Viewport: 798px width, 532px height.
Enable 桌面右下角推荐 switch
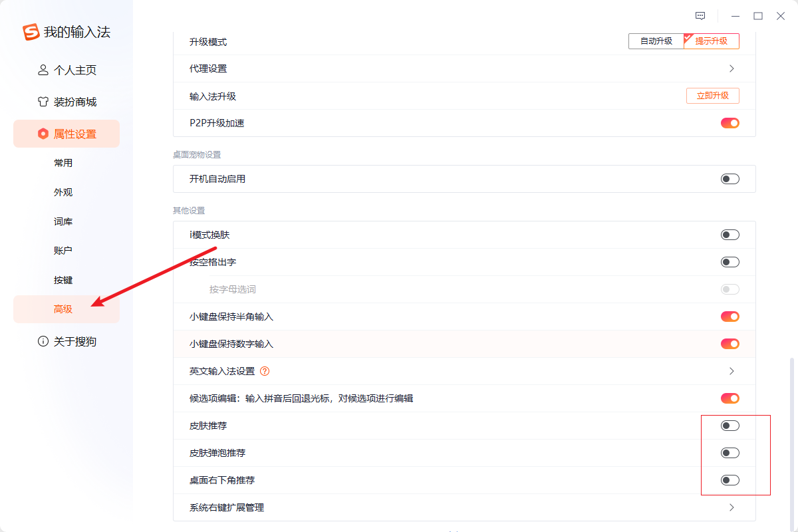tap(730, 480)
